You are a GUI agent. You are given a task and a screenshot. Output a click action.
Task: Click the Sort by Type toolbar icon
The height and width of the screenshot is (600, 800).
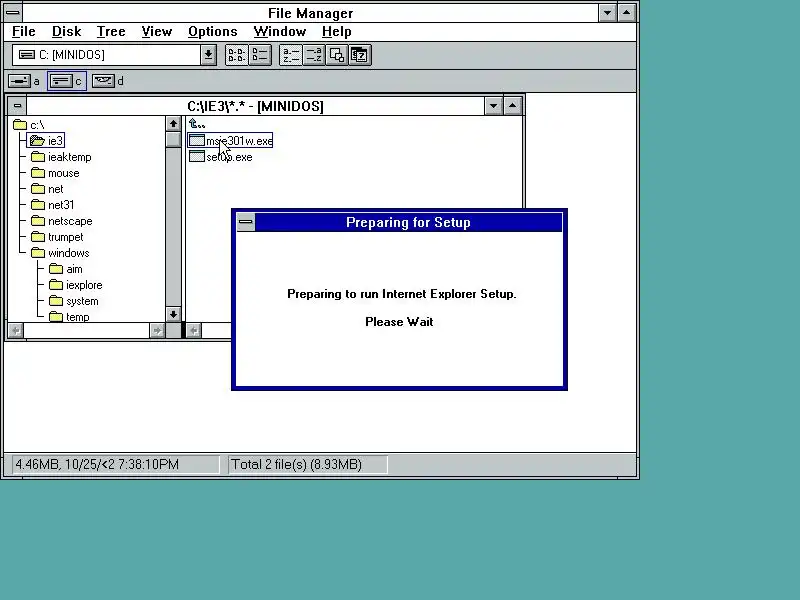(x=314, y=55)
